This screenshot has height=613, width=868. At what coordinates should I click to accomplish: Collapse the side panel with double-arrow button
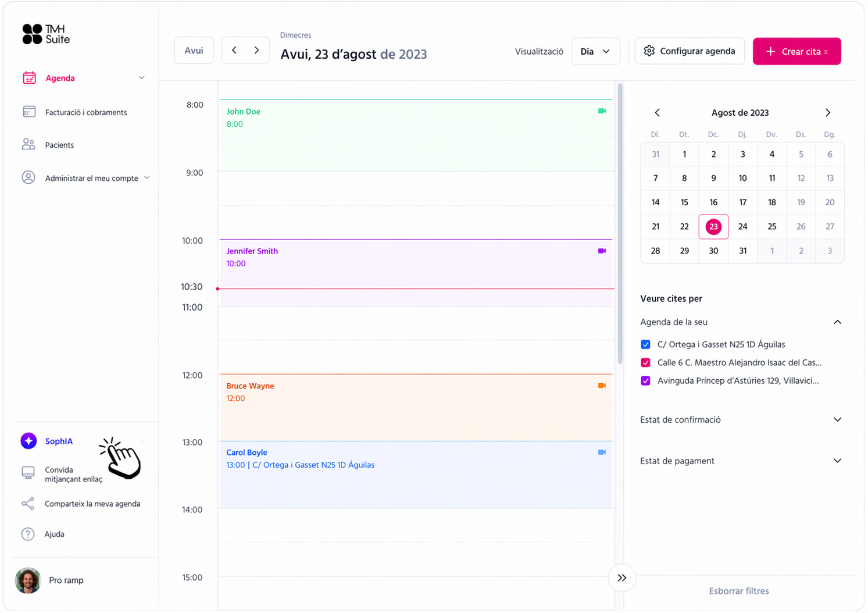(x=622, y=578)
